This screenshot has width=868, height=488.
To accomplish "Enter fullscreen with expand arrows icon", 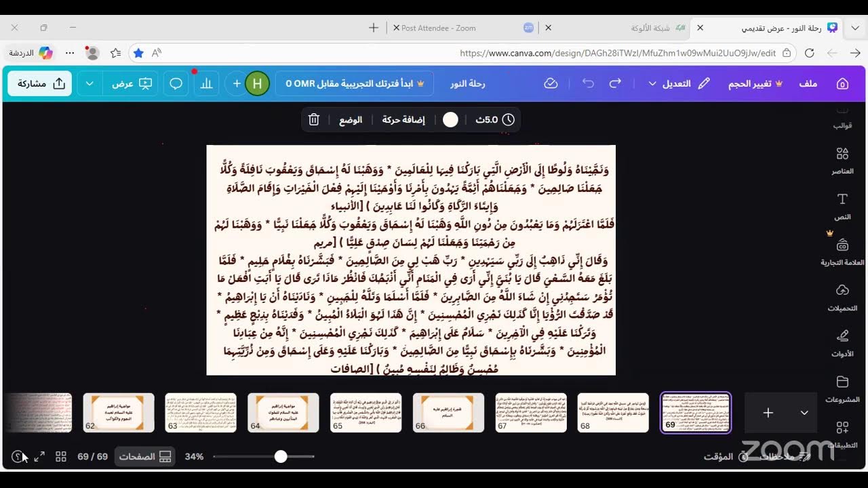I will click(x=39, y=457).
